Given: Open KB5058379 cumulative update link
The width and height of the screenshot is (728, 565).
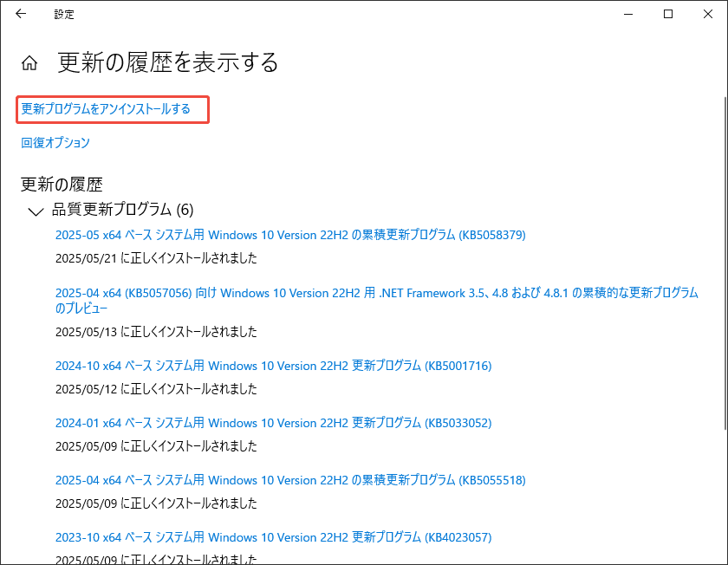Looking at the screenshot, I should tap(290, 235).
